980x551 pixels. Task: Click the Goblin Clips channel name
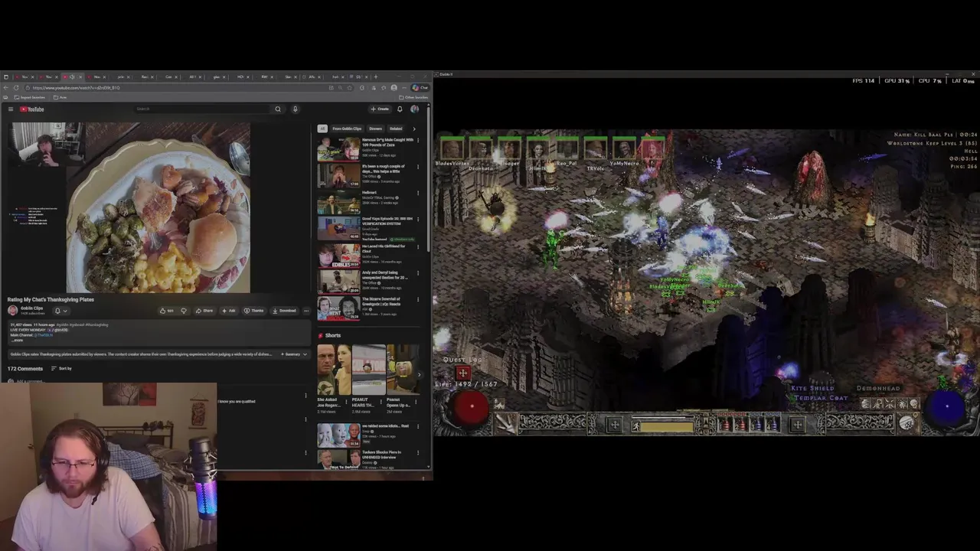pos(32,308)
